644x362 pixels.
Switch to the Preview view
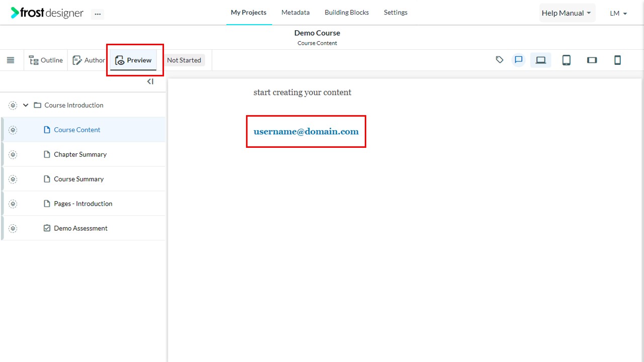[133, 60]
